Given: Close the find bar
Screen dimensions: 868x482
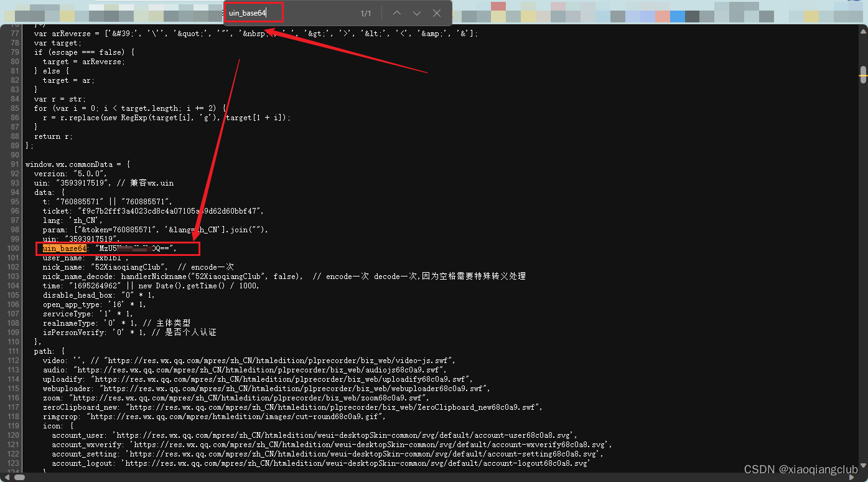Looking at the screenshot, I should (437, 13).
